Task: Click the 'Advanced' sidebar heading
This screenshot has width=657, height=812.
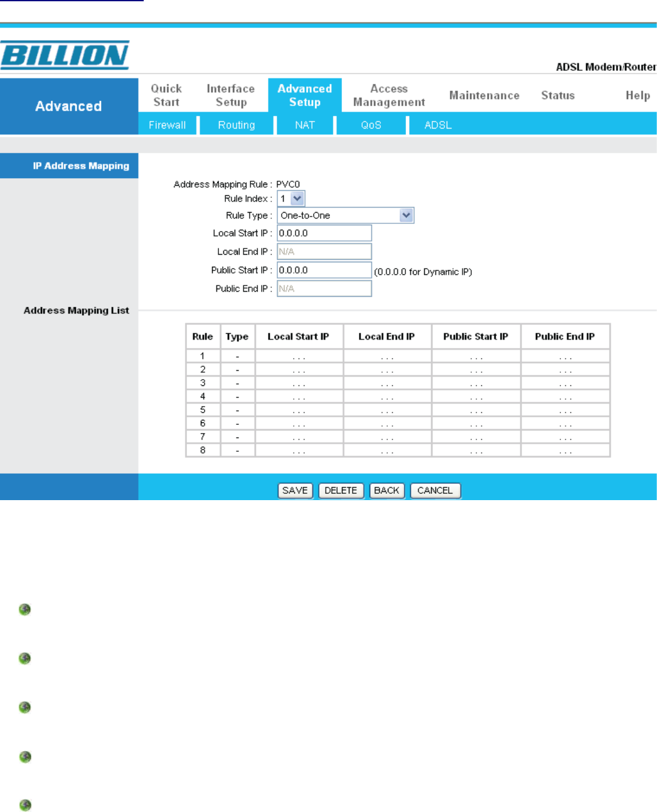Action: (x=68, y=106)
